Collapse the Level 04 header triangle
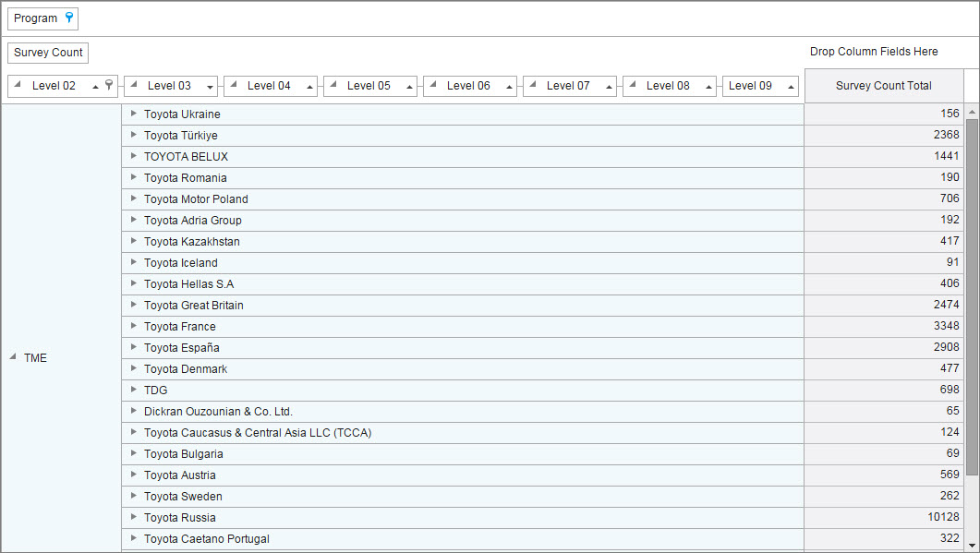The width and height of the screenshot is (980, 553). click(x=234, y=84)
